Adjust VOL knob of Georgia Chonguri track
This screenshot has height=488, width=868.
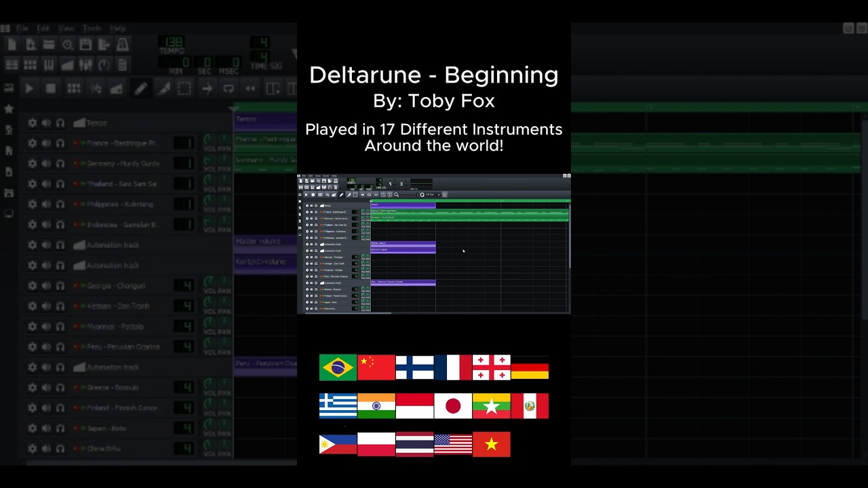click(210, 281)
